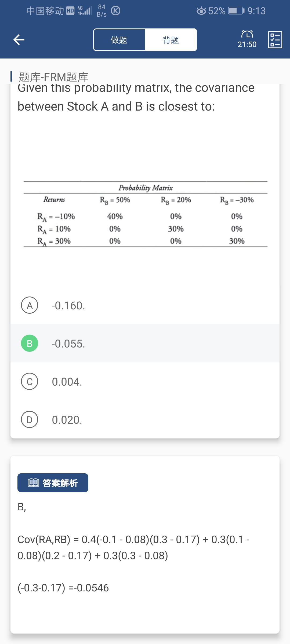This screenshot has width=290, height=644.
Task: Tap the back arrow icon
Action: pyautogui.click(x=19, y=40)
